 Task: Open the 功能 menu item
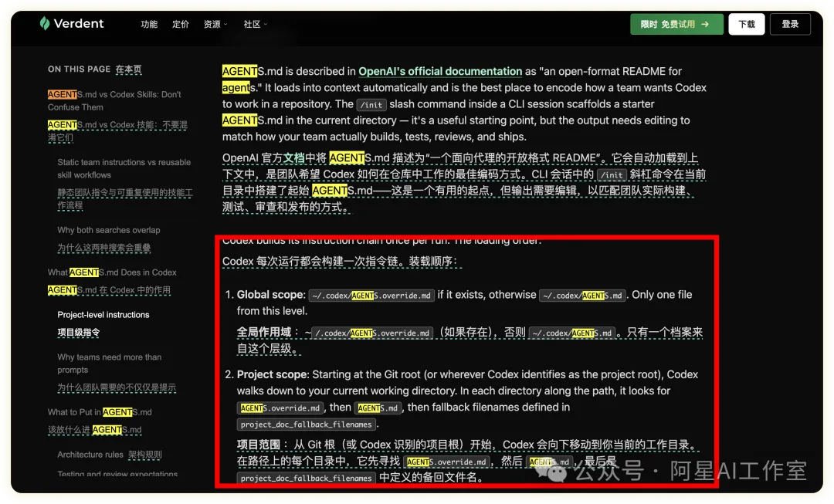click(149, 24)
